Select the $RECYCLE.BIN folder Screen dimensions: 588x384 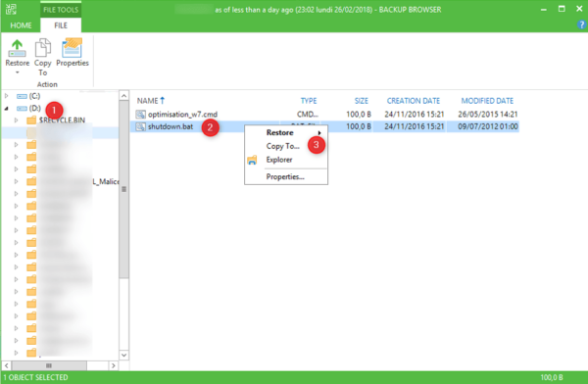(62, 120)
